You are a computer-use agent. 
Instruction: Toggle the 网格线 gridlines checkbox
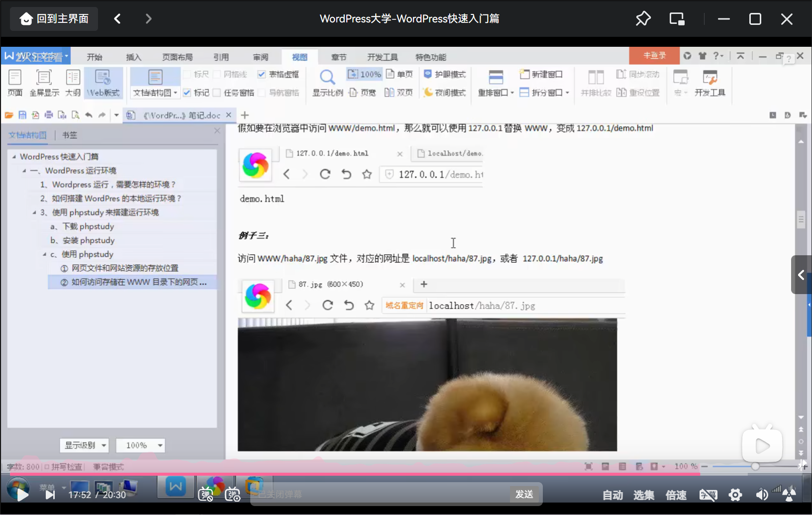coord(217,74)
